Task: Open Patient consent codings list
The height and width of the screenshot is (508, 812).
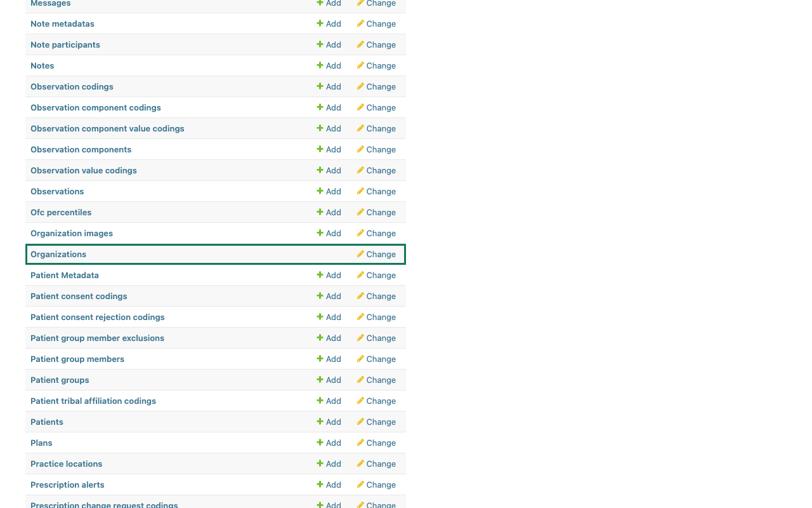Action: [79, 296]
